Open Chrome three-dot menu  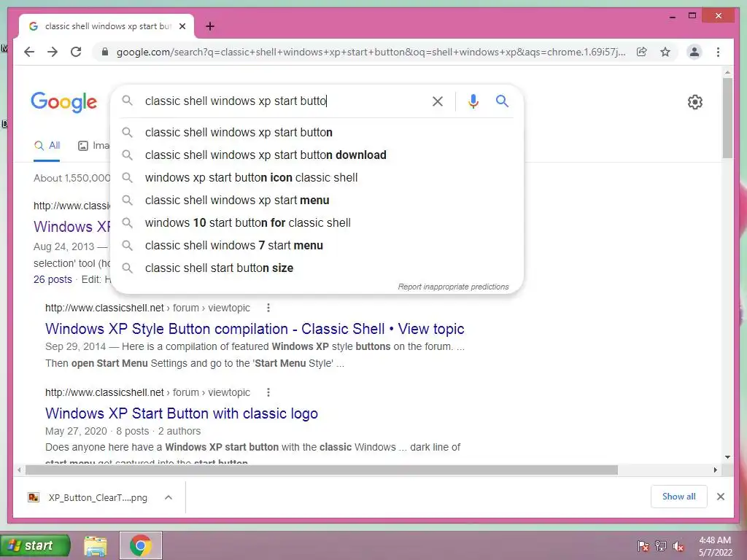(x=718, y=52)
